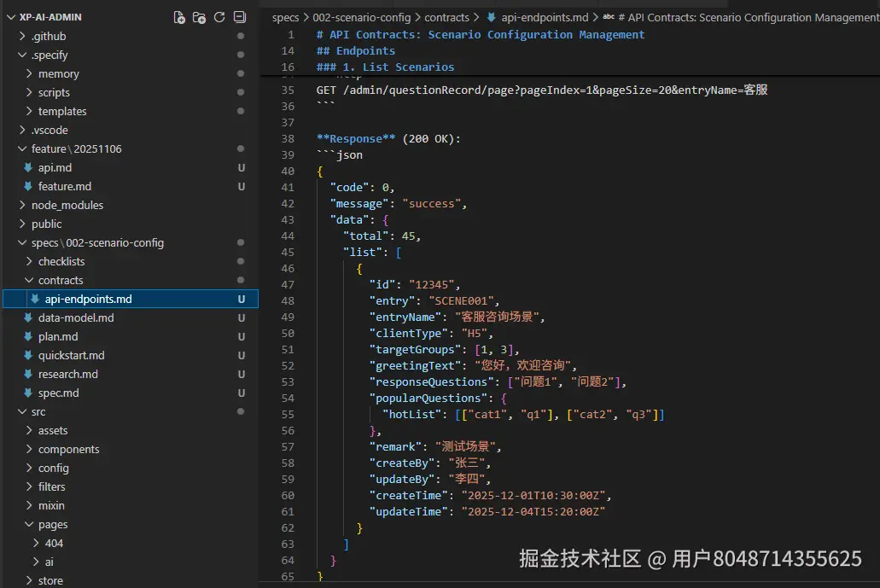Expand the public folder
This screenshot has width=880, height=588.
[x=22, y=224]
